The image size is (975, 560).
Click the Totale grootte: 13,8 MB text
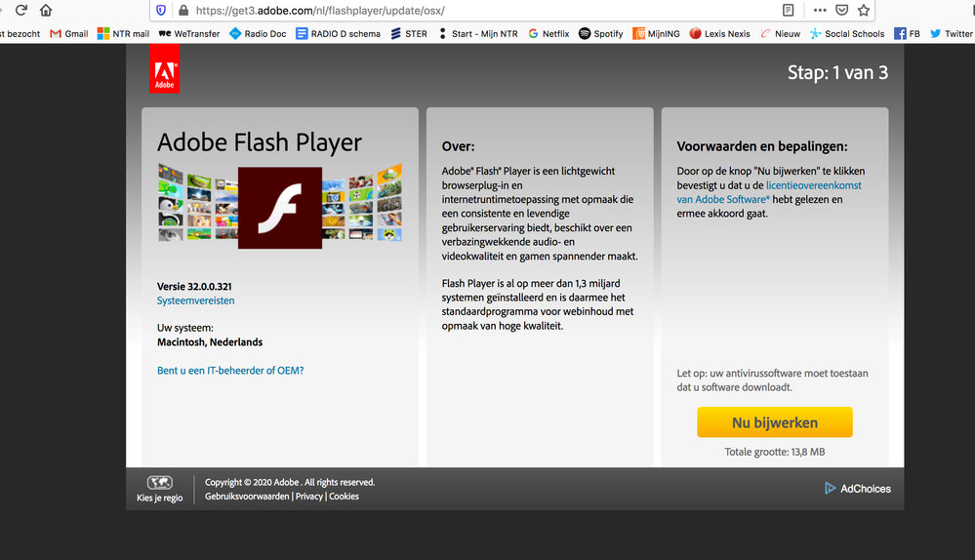[775, 452]
